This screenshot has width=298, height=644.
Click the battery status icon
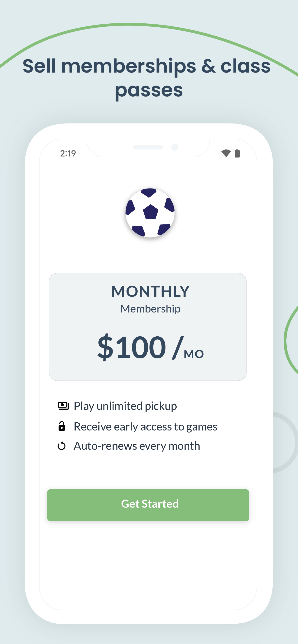coord(237,153)
